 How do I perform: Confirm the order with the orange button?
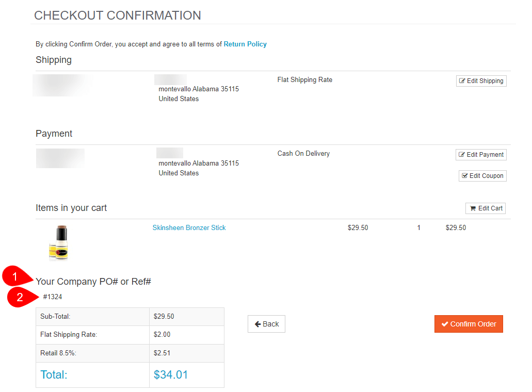[x=469, y=324]
